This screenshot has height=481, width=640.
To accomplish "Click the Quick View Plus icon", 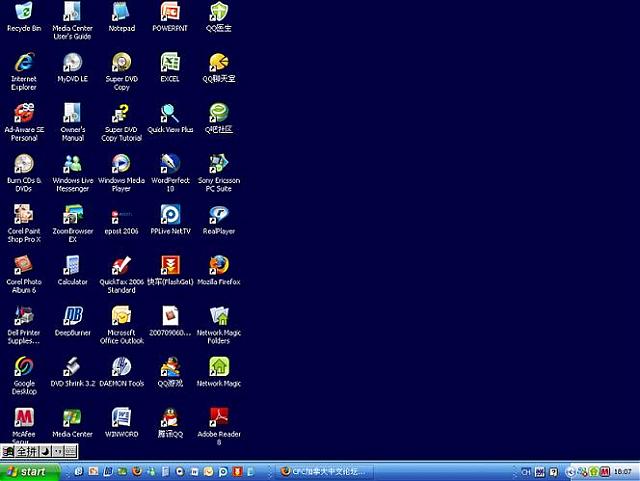I will tap(170, 113).
